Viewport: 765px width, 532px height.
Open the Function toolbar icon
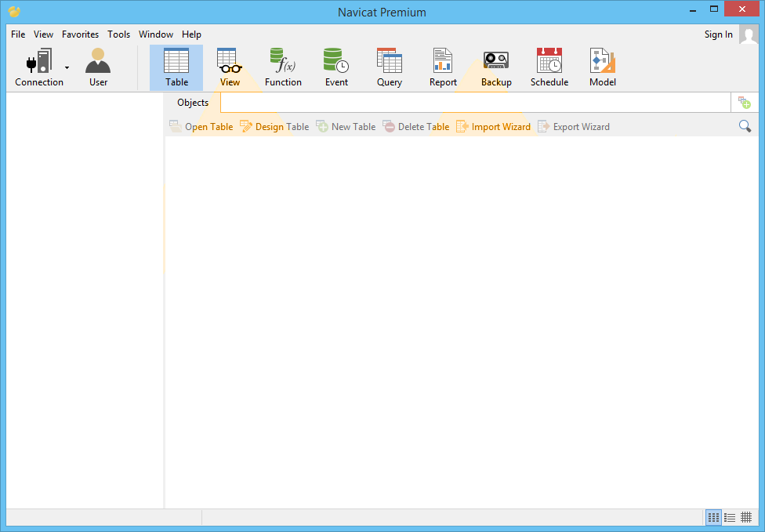click(283, 68)
